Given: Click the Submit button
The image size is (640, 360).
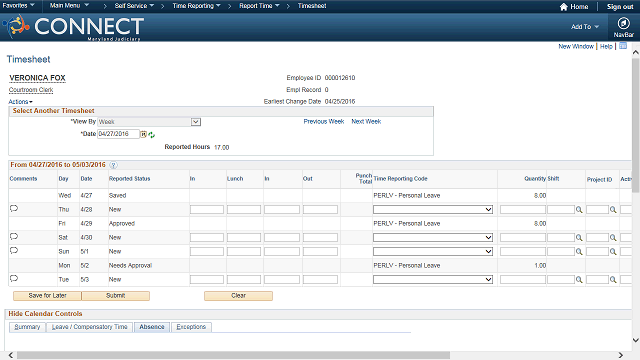Looking at the screenshot, I should (116, 296).
